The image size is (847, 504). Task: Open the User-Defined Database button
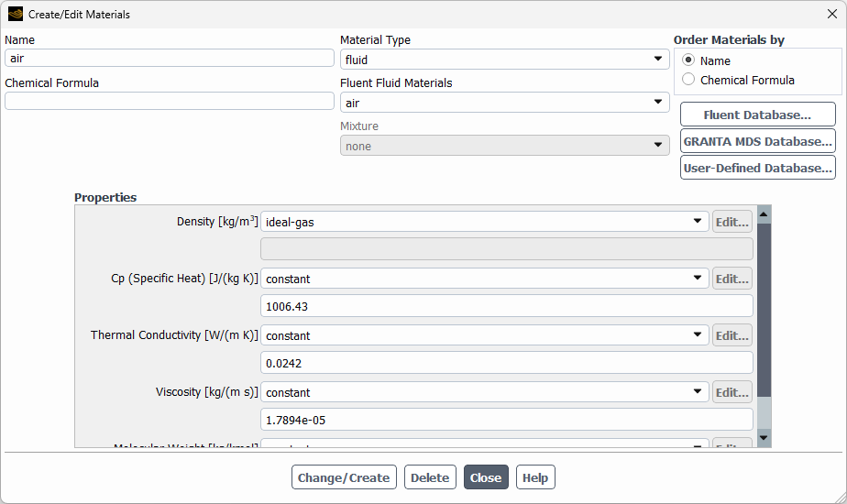coord(757,169)
